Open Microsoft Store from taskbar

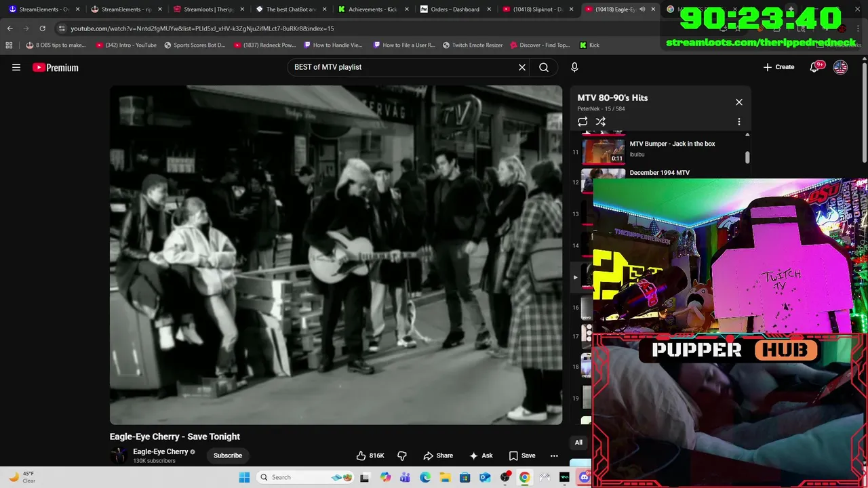click(465, 477)
